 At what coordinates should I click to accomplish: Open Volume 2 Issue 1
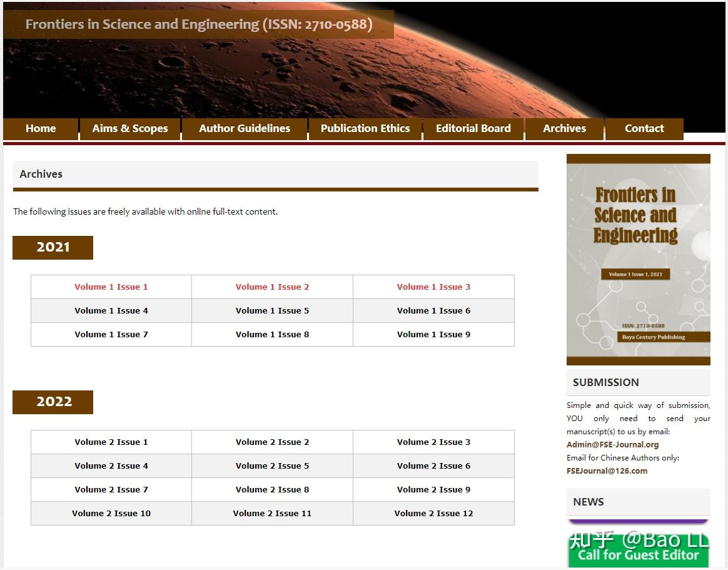111,442
